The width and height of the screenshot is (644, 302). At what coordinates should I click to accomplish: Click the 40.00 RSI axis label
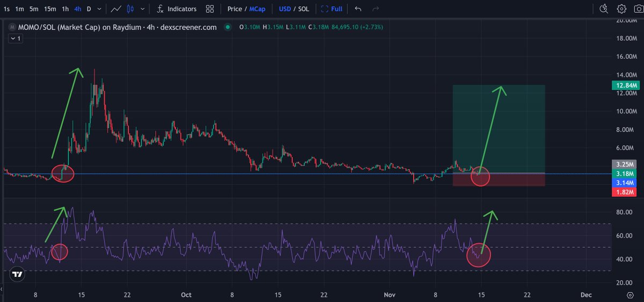tap(625, 259)
